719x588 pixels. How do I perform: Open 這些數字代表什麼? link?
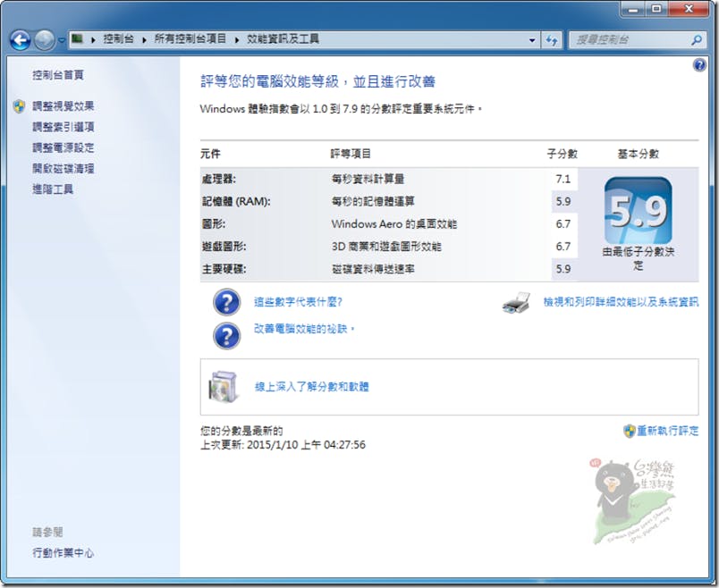click(298, 301)
